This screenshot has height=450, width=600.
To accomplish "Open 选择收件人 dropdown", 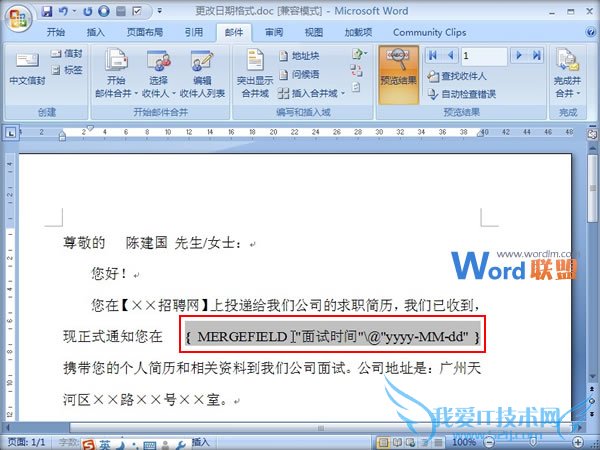I will coord(158,73).
